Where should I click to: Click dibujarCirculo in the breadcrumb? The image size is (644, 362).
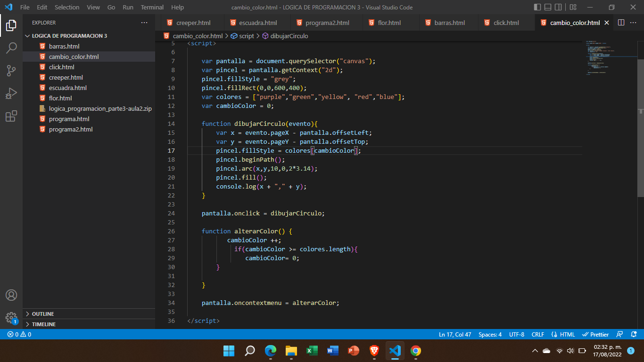tap(285, 36)
